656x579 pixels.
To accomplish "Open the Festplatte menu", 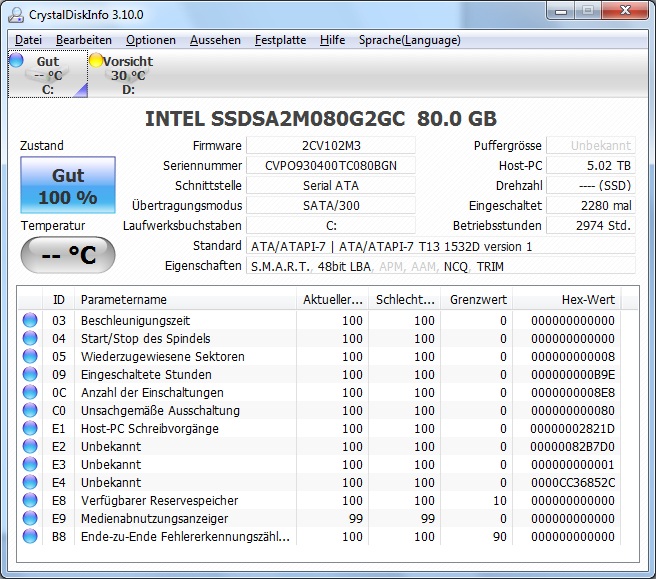I will [280, 40].
